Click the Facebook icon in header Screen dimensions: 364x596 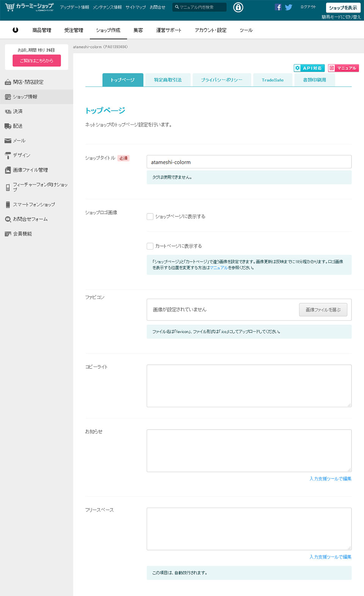pyautogui.click(x=278, y=7)
